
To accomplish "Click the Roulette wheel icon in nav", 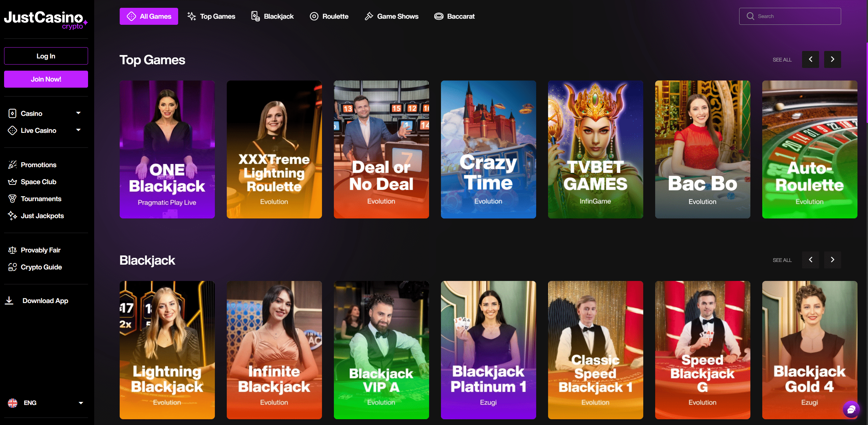I will tap(314, 16).
